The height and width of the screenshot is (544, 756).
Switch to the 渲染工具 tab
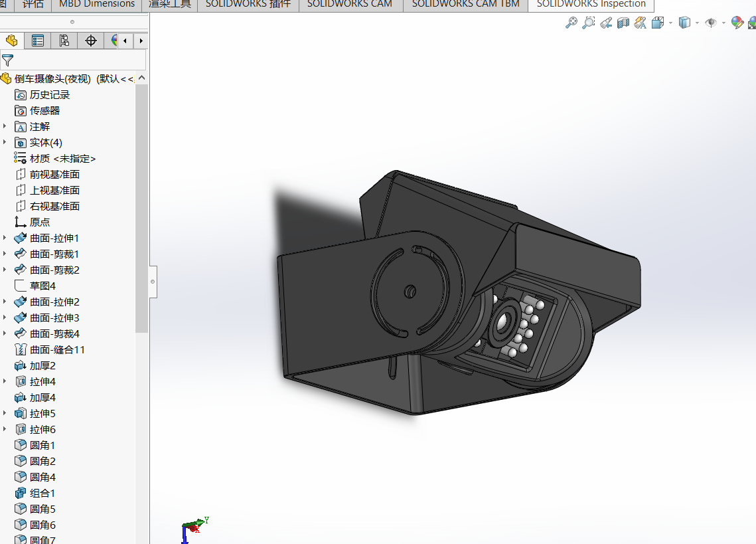click(170, 5)
